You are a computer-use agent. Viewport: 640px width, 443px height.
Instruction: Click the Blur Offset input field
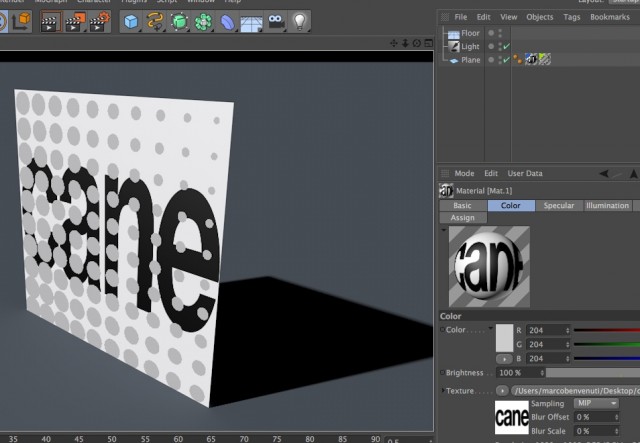(596, 417)
